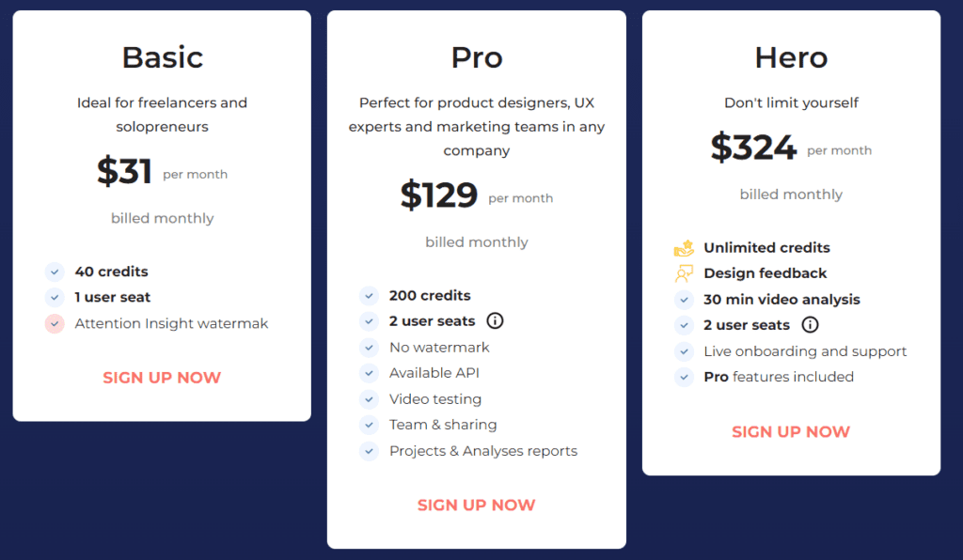
Task: Click red checkmark beside Attention Insight watermark
Action: 55,323
